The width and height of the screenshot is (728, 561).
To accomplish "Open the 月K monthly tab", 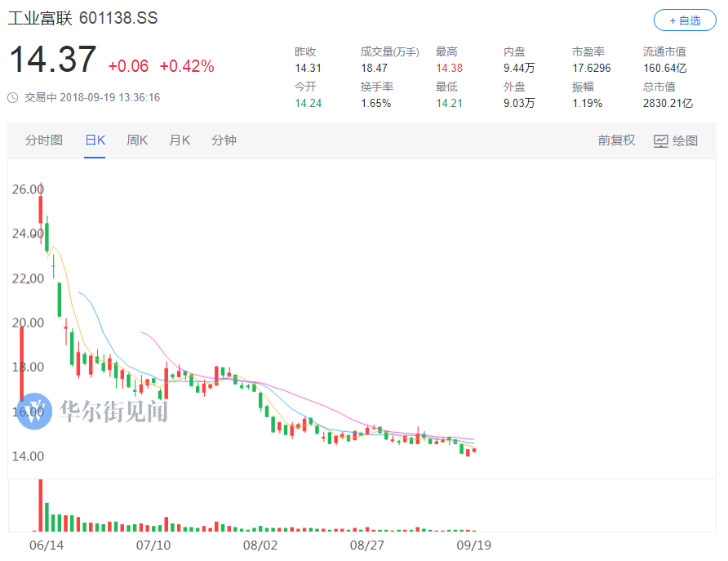I will click(x=180, y=140).
